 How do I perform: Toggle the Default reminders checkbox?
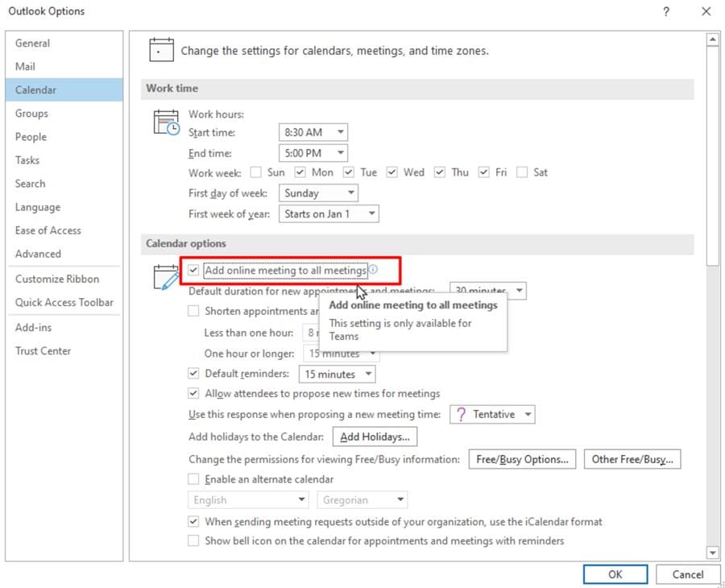pos(193,373)
